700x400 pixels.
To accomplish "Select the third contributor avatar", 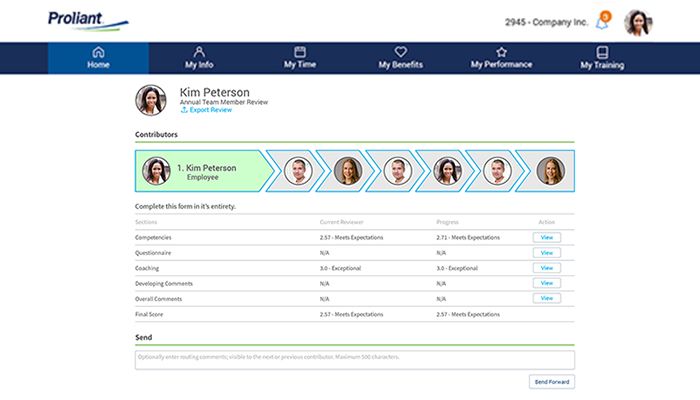I will (x=348, y=171).
